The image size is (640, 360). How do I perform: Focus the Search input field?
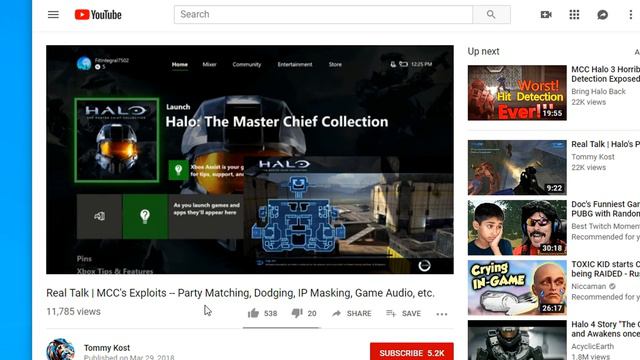pos(323,15)
